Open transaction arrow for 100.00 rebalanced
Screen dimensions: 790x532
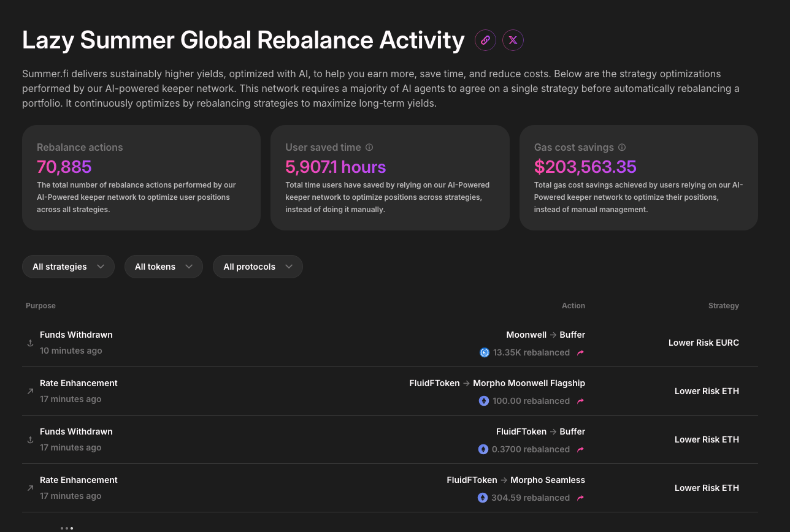click(580, 401)
